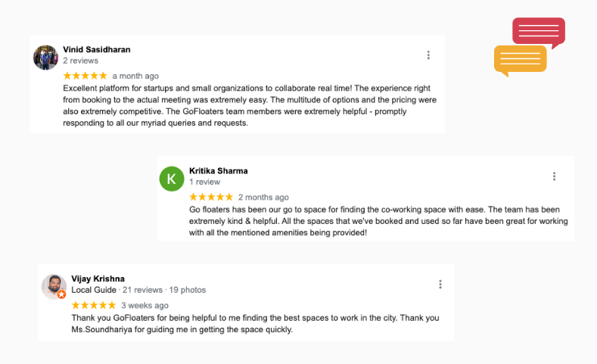Viewport: 597px width, 364px height.
Task: Open options menu on Vinid Sasidharan's review
Action: pyautogui.click(x=428, y=55)
